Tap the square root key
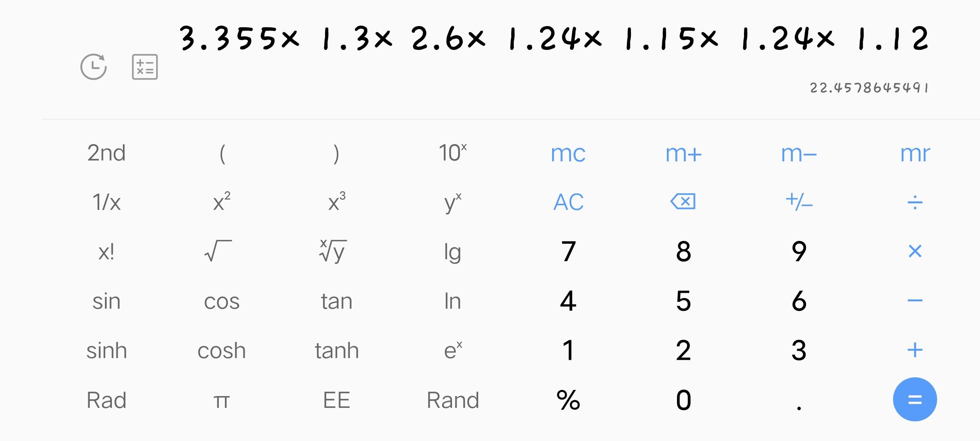 pos(218,251)
